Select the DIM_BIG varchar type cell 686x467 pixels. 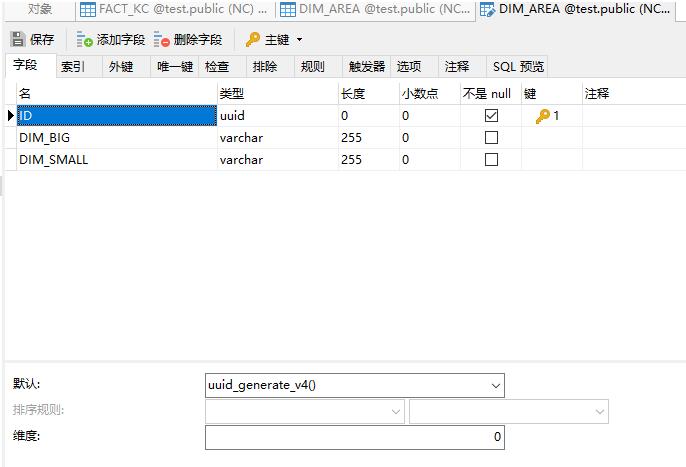click(277, 138)
